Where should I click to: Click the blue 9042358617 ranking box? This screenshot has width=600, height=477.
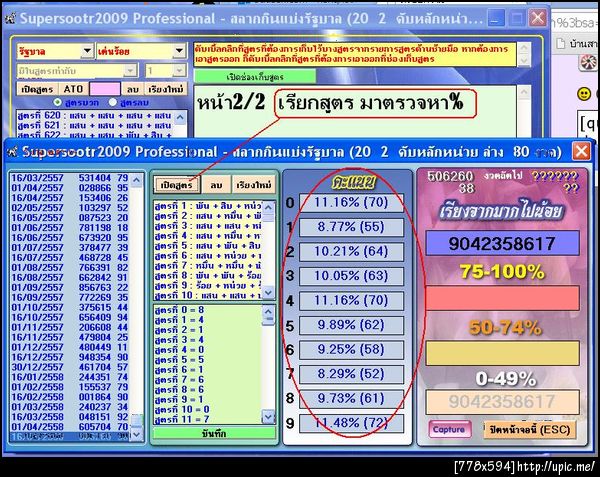tap(502, 243)
